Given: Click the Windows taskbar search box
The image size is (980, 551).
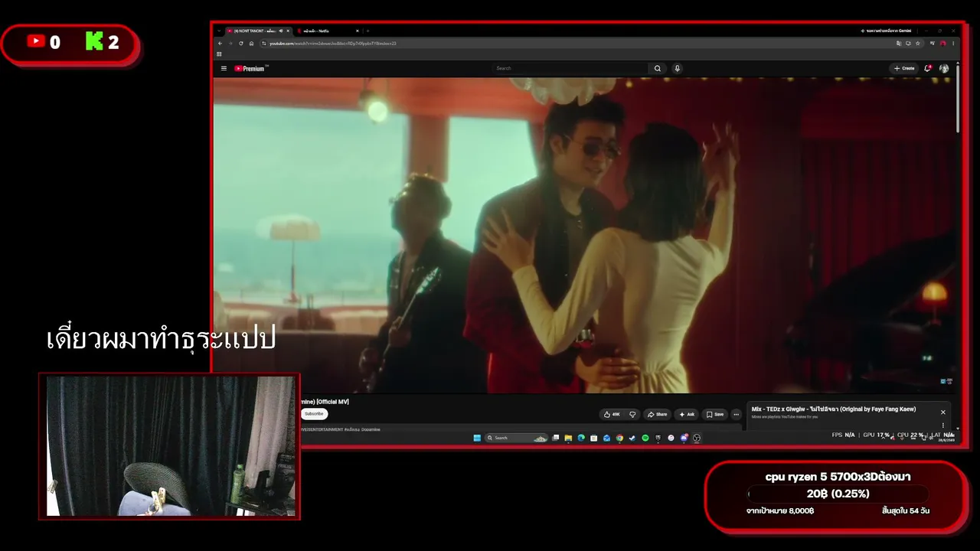Looking at the screenshot, I should pyautogui.click(x=516, y=438).
